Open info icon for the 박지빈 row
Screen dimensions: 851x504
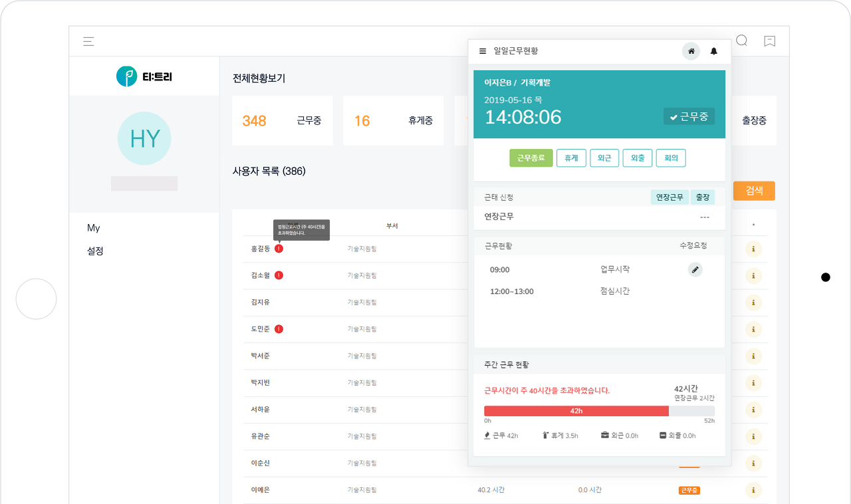(753, 383)
